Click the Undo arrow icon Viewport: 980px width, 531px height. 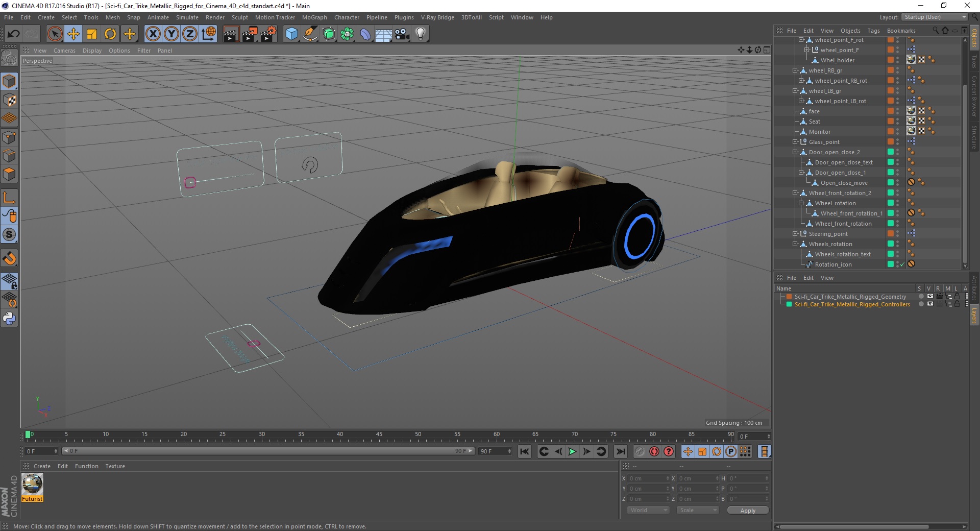[14, 34]
